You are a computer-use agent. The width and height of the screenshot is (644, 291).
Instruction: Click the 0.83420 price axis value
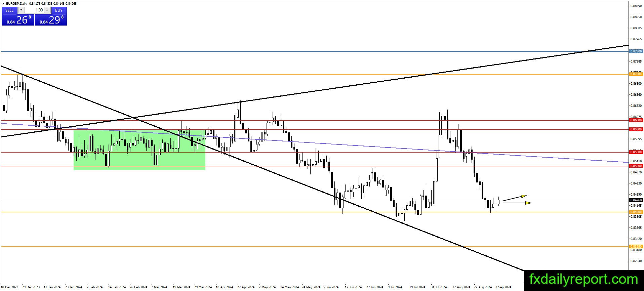636,239
